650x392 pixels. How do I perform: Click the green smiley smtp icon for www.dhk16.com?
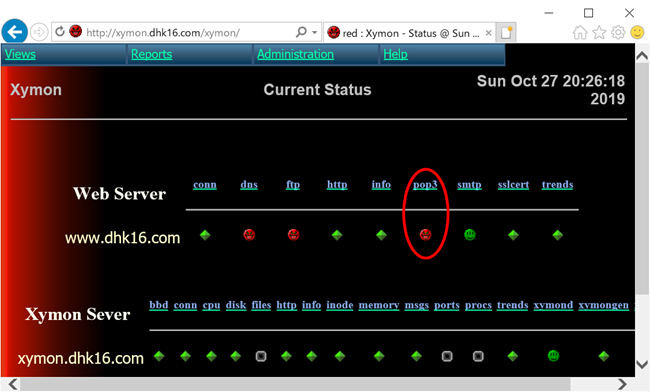click(x=470, y=235)
